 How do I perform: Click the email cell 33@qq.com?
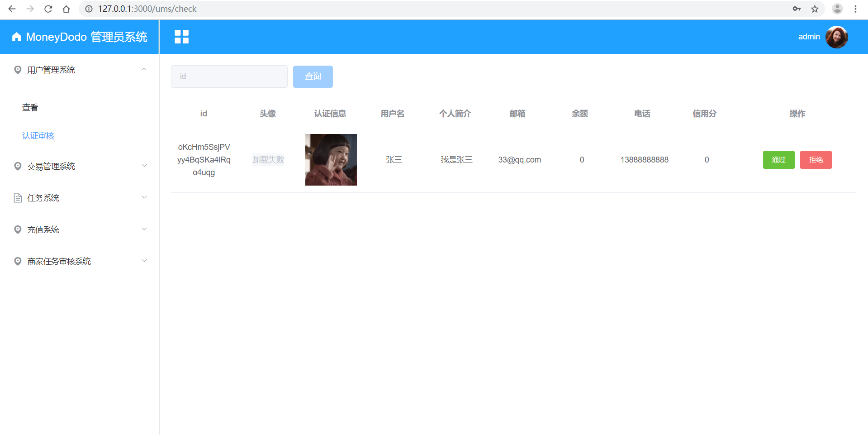520,160
